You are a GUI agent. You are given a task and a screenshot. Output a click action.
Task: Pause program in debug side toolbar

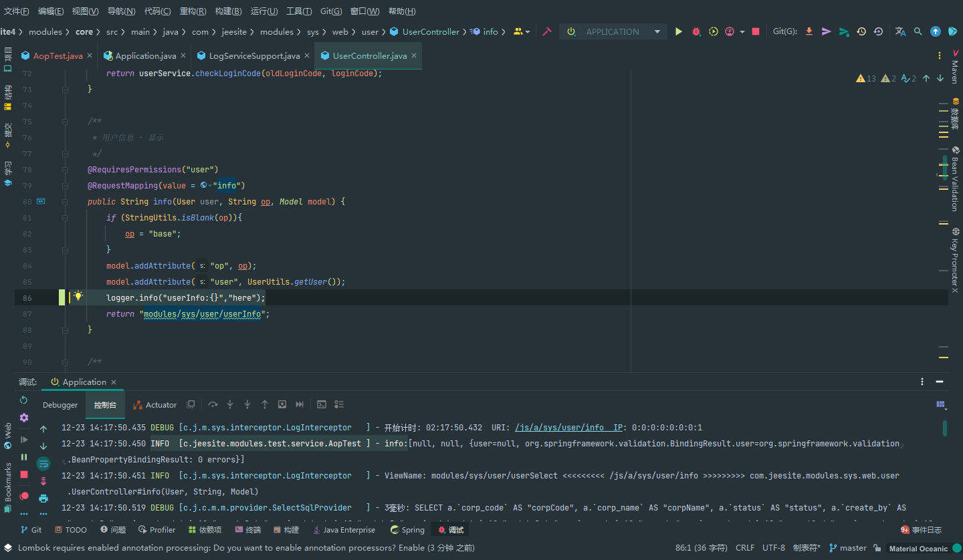coord(24,457)
